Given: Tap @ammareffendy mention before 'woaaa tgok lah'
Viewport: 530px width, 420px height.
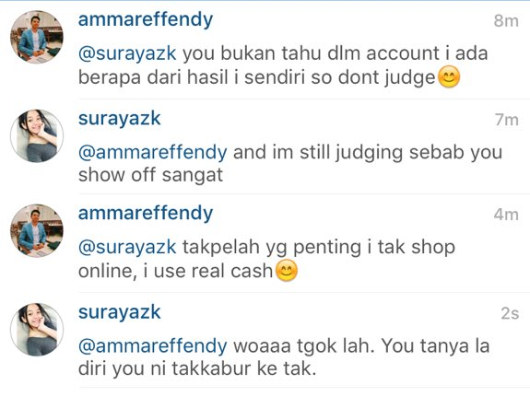Looking at the screenshot, I should pos(153,346).
